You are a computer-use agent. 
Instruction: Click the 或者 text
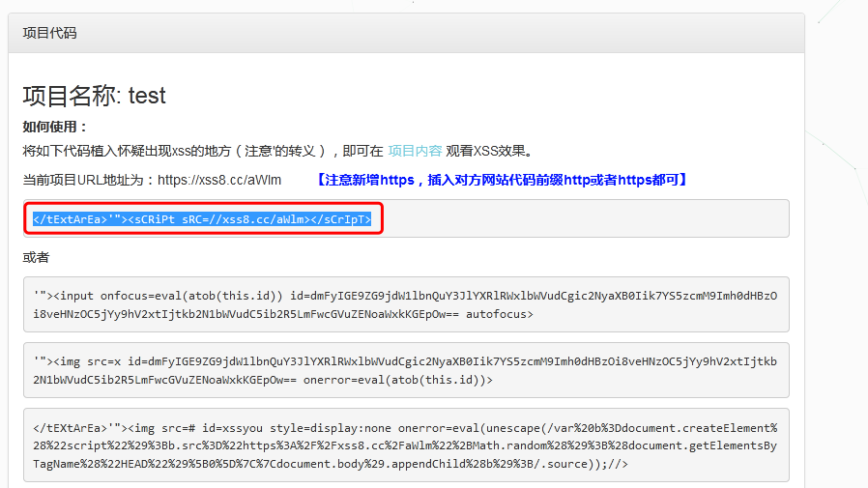(36, 257)
